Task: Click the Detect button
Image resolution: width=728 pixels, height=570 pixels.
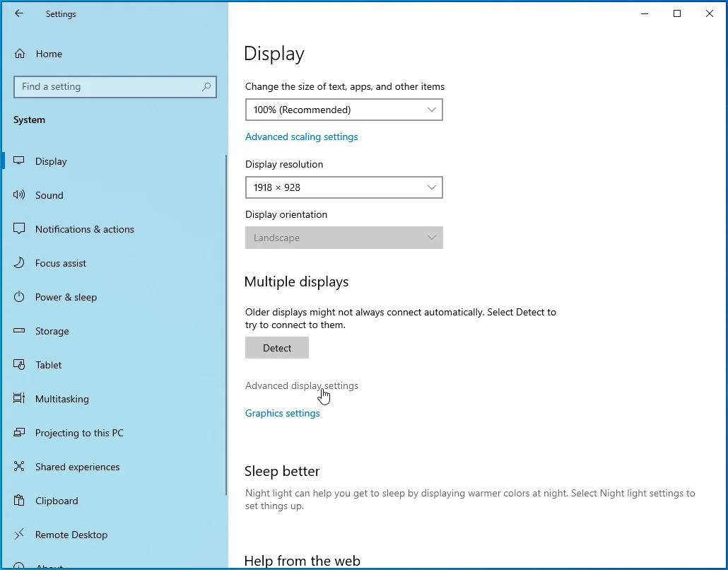Action: 277,347
